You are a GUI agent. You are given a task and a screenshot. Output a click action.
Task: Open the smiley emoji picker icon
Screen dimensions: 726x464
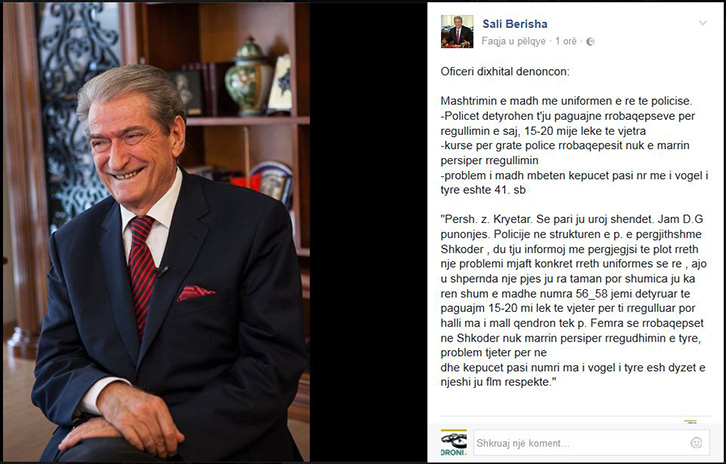coord(696,443)
